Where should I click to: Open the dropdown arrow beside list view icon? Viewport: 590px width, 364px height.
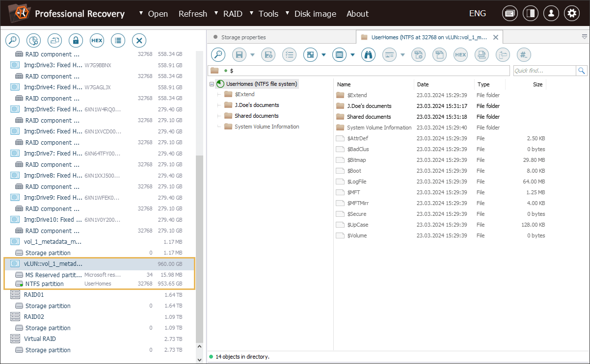[353, 55]
